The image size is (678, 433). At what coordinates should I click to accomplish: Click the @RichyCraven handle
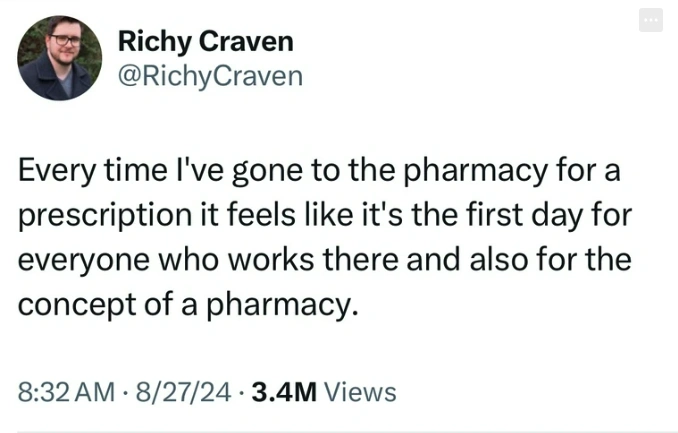tap(210, 76)
